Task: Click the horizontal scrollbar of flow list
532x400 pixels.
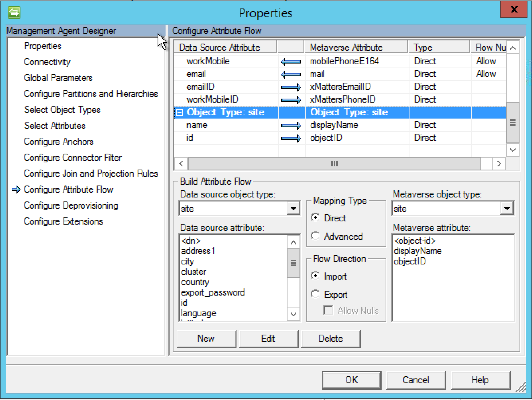Action: coord(334,163)
